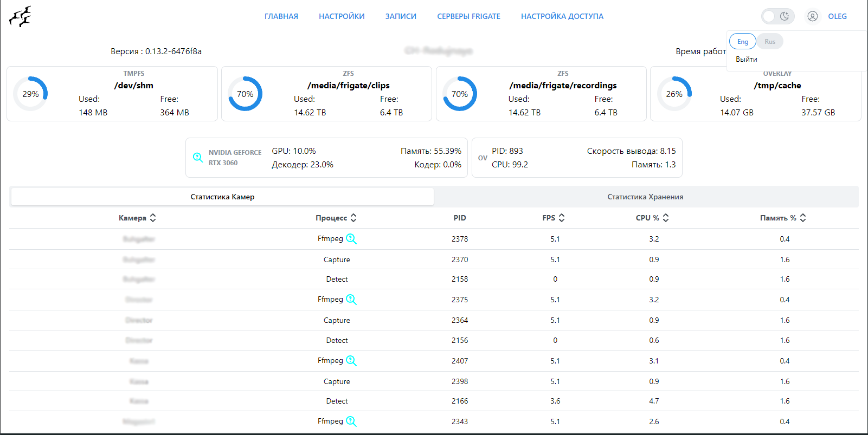Click Выйти to log out
Image resolution: width=868 pixels, height=435 pixels.
click(x=746, y=59)
